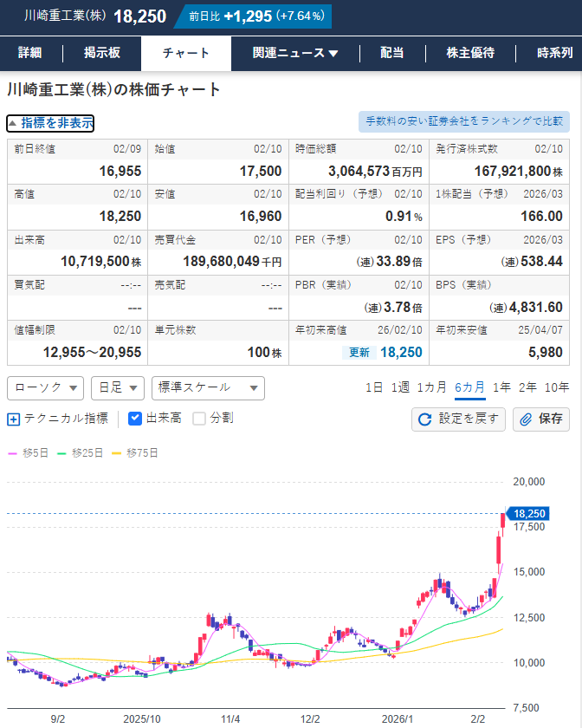
Task: Click the 年初来高値 18,250 value
Action: (x=402, y=353)
